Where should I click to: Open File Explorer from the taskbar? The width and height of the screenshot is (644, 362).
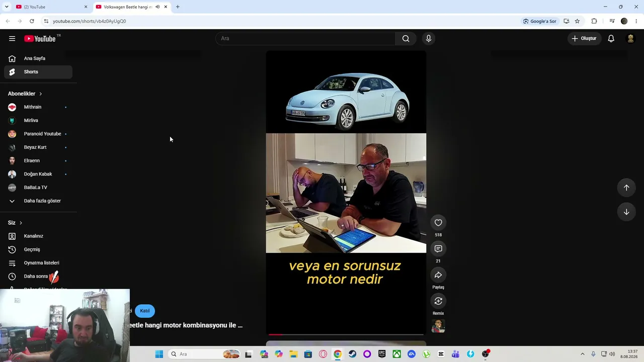(293, 354)
